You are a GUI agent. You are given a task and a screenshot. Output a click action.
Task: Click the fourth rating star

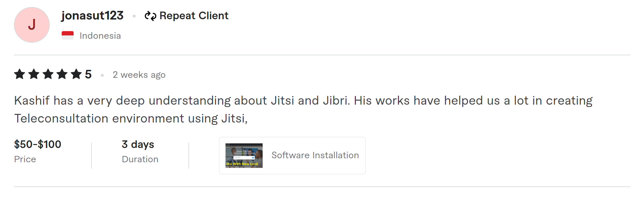point(62,74)
